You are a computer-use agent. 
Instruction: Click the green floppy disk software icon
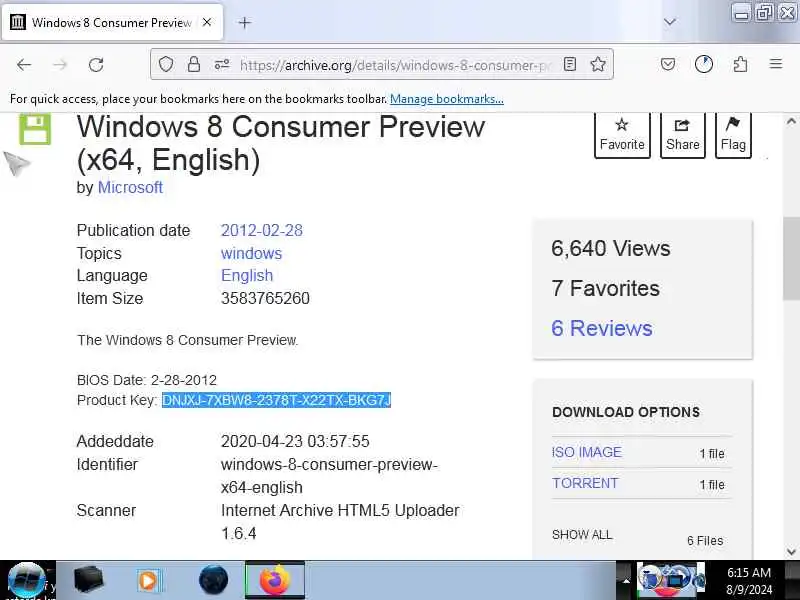pyautogui.click(x=35, y=129)
